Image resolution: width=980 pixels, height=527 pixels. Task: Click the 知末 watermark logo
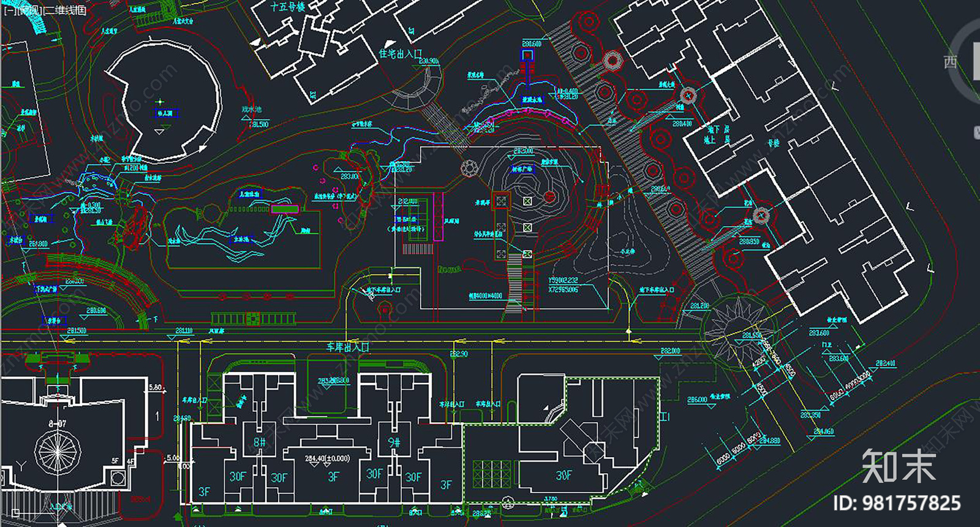click(x=899, y=467)
